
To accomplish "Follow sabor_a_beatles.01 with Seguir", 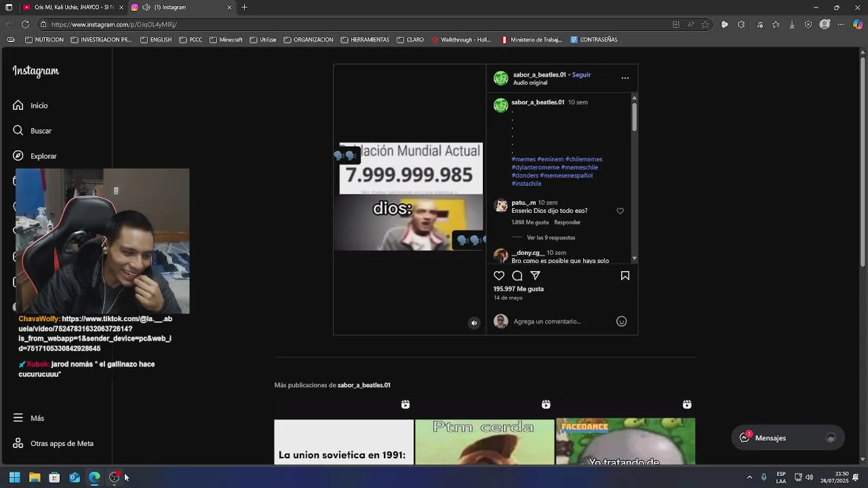I will click(x=581, y=75).
